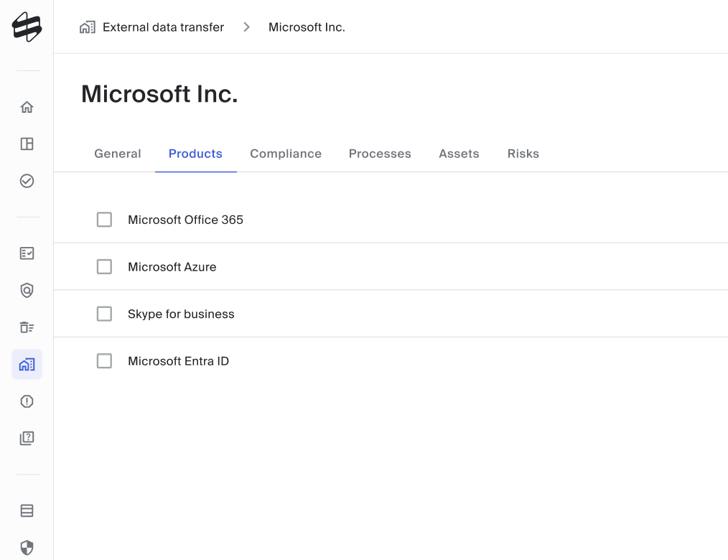Go back to External data transfer breadcrumb
The width and height of the screenshot is (728, 560).
coord(164,27)
